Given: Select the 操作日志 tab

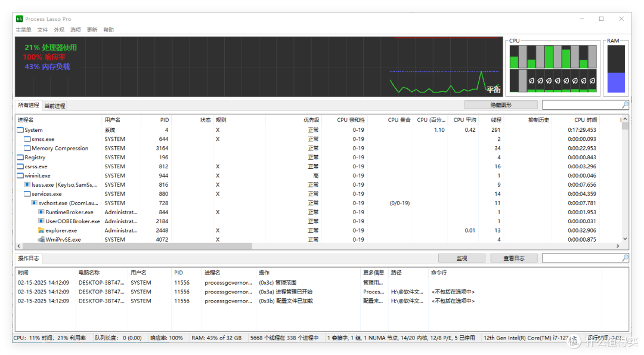Looking at the screenshot, I should pyautogui.click(x=29, y=258).
